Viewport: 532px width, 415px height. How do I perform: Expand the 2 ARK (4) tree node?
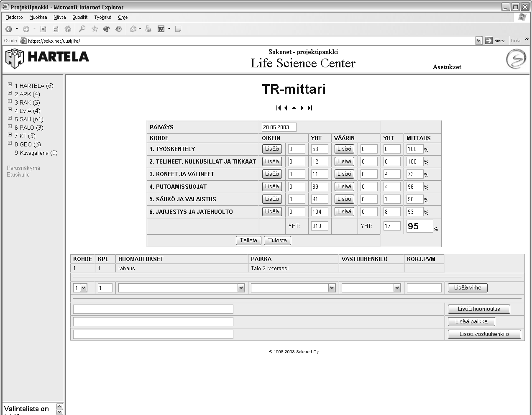click(x=10, y=93)
